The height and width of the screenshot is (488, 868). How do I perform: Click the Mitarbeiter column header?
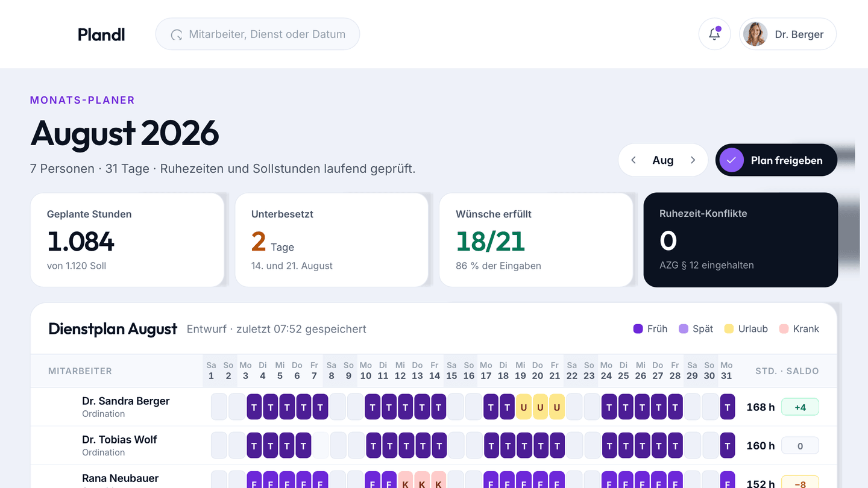pos(80,371)
